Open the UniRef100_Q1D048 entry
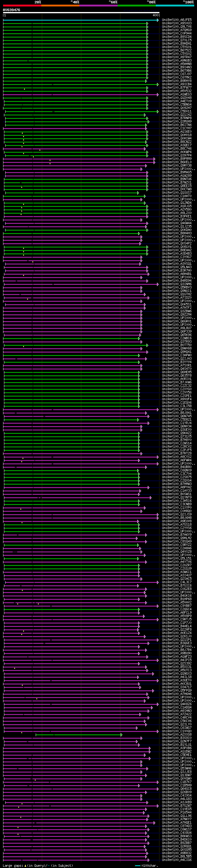The height and width of the screenshot is (868, 197). [177, 98]
